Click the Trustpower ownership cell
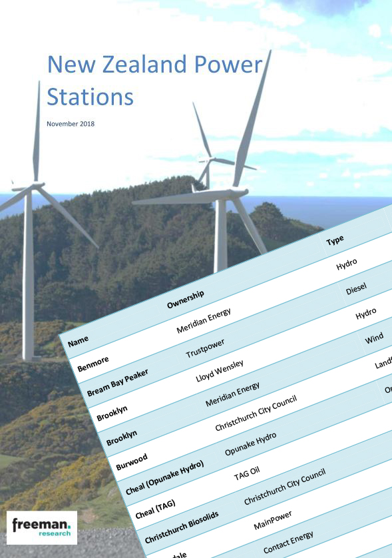392x558 pixels. (x=205, y=348)
